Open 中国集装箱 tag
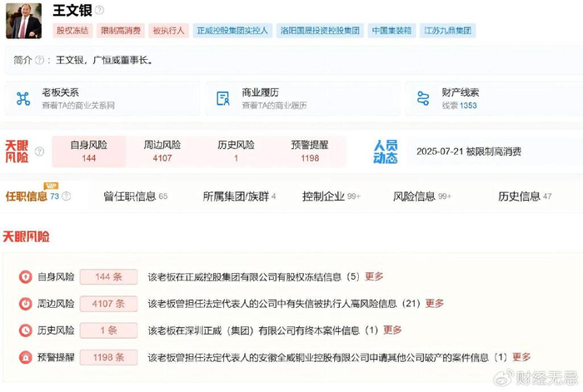This screenshot has height=392, width=583. [x=392, y=31]
